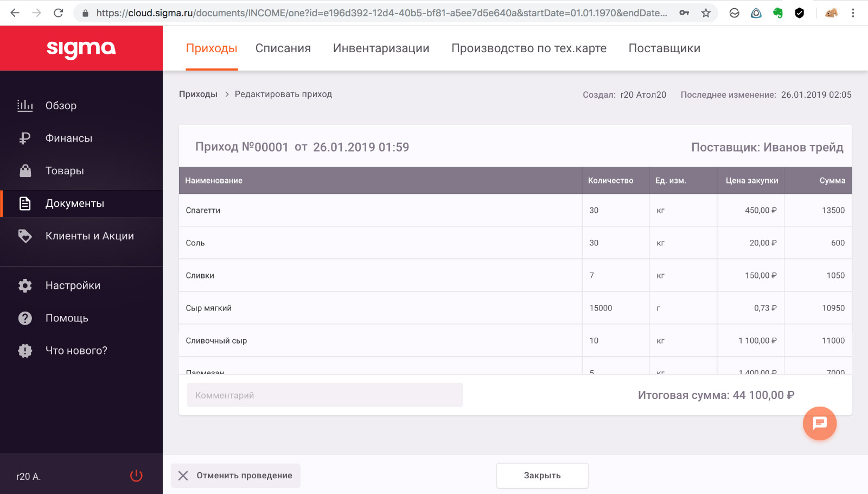Click sum 600 in Соль row
Viewport: 868px width, 494px height.
click(838, 243)
